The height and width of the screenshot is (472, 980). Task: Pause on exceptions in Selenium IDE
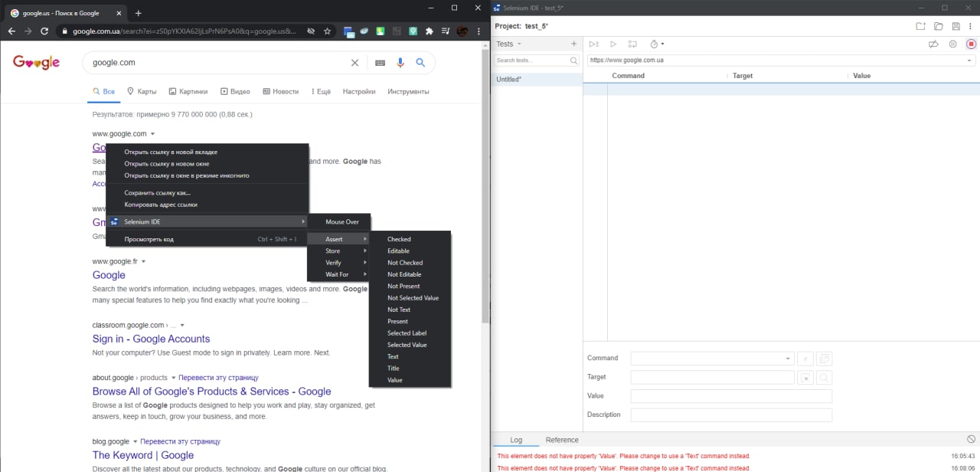point(952,44)
